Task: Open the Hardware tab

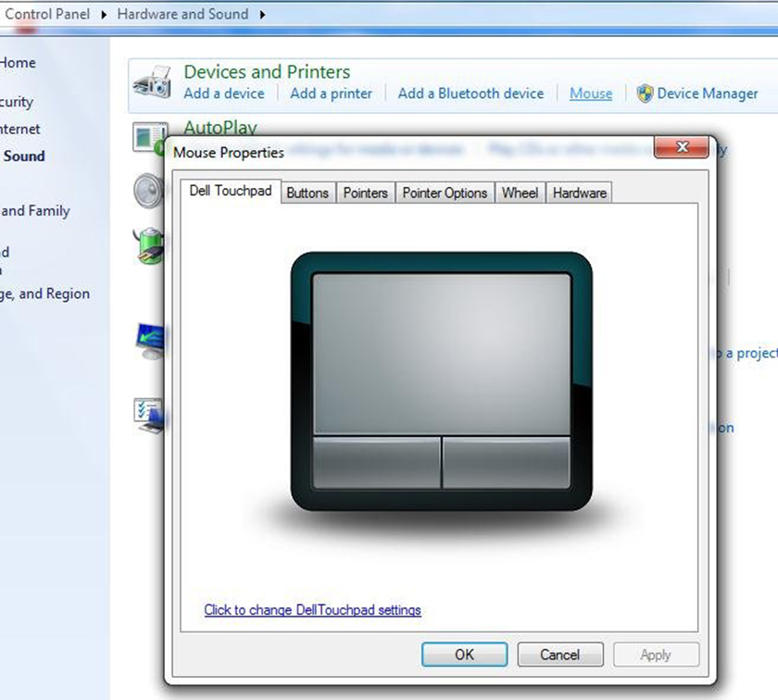Action: [x=578, y=193]
